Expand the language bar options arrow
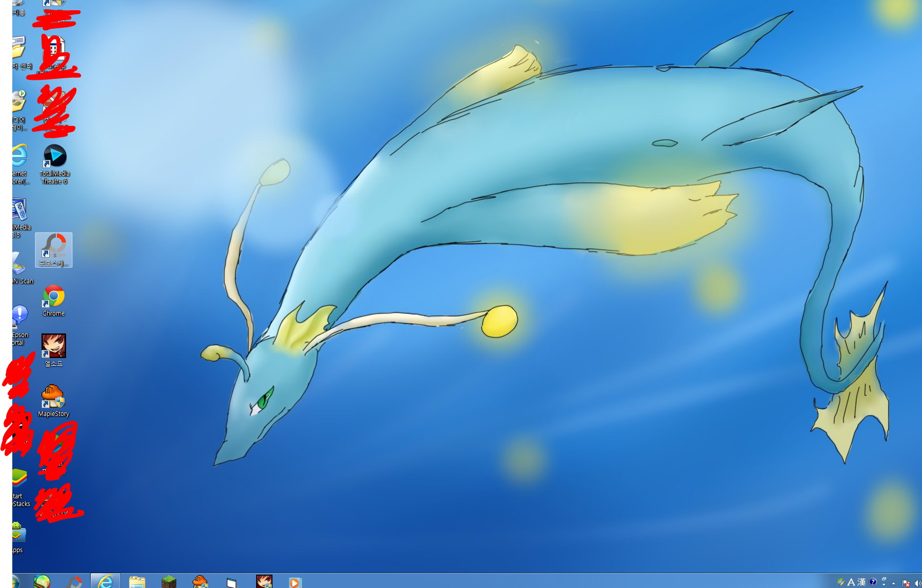The image size is (922, 588). pos(884,583)
